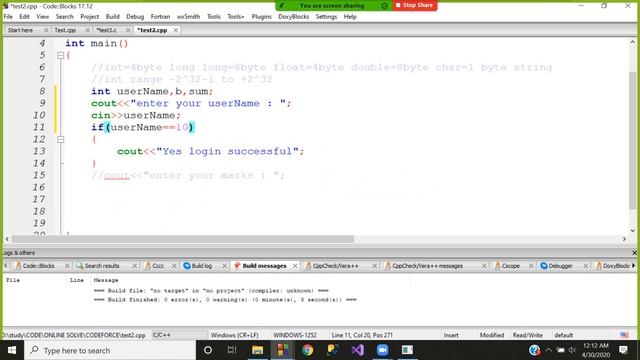This screenshot has height=360, width=640.
Task: Collapse the if block fold at line 12
Action: 60,139
